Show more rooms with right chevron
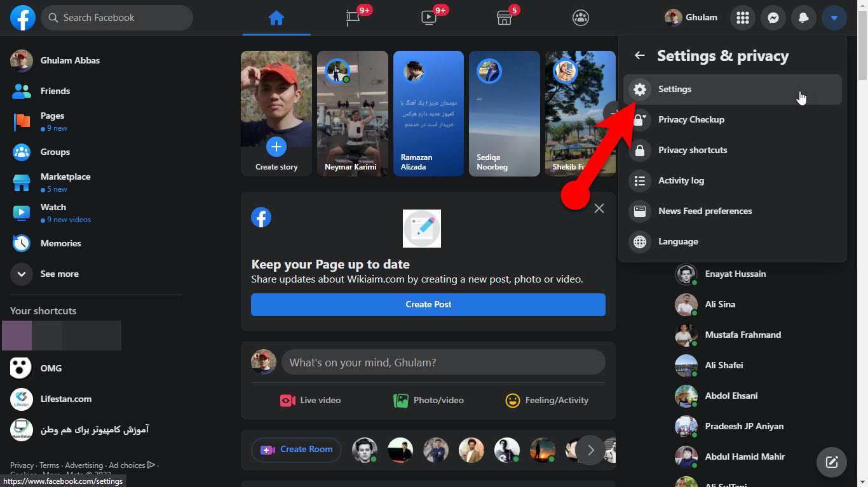 coord(590,450)
